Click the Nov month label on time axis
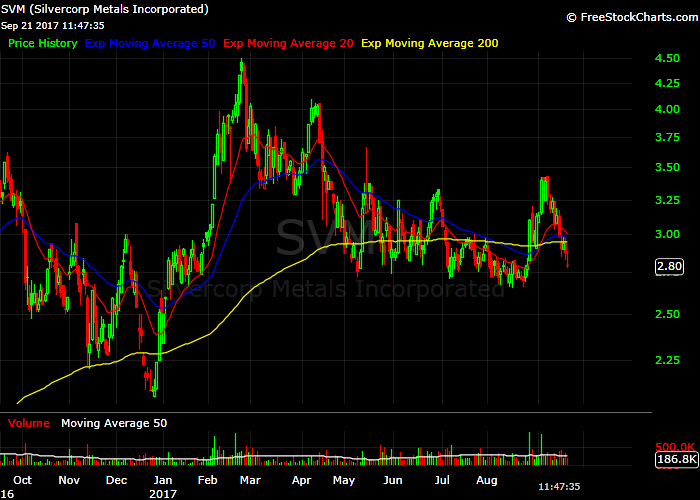Screen dimensions: 700x500 point(69,480)
